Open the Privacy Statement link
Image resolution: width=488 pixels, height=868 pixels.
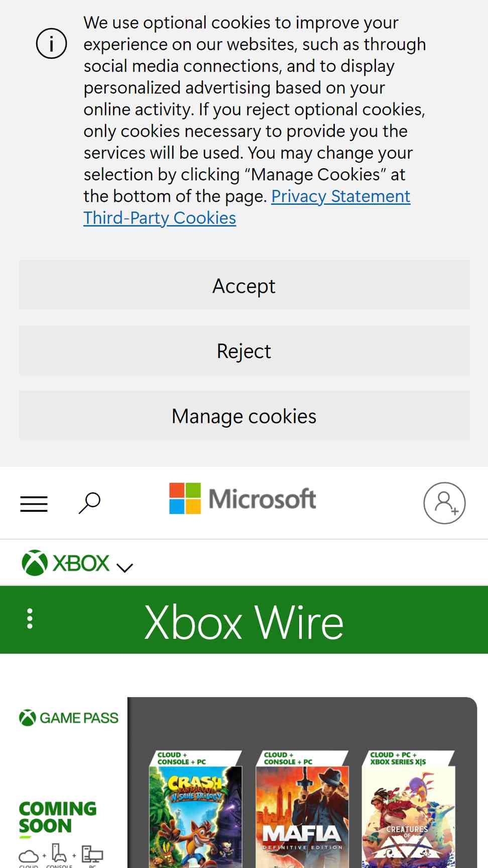tap(341, 196)
